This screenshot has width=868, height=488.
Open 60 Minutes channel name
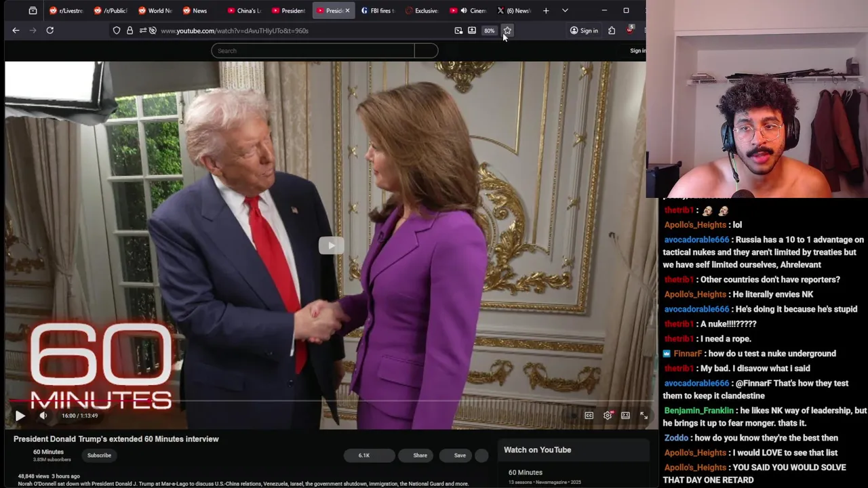48,452
